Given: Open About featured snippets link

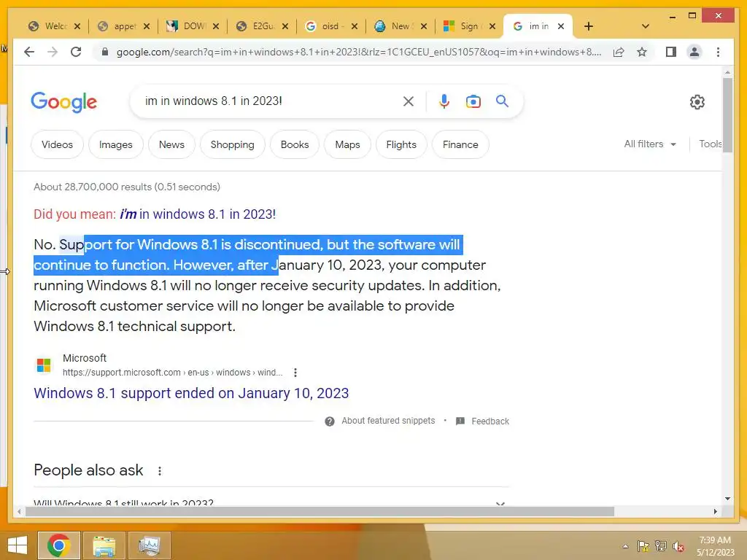Looking at the screenshot, I should pyautogui.click(x=388, y=421).
